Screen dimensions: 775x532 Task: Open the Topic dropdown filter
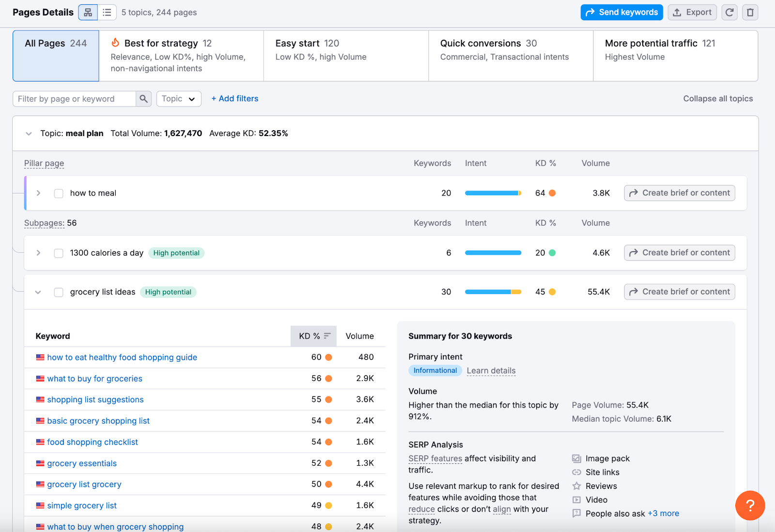pyautogui.click(x=178, y=99)
